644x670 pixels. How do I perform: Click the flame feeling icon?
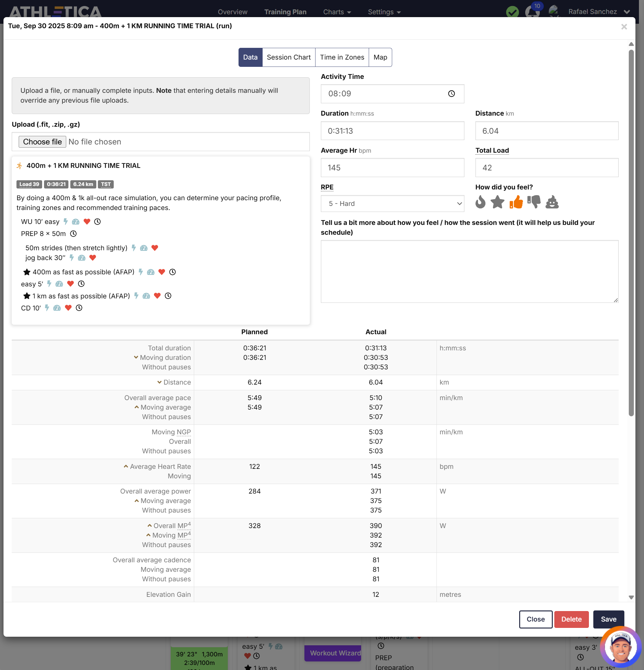tap(480, 202)
